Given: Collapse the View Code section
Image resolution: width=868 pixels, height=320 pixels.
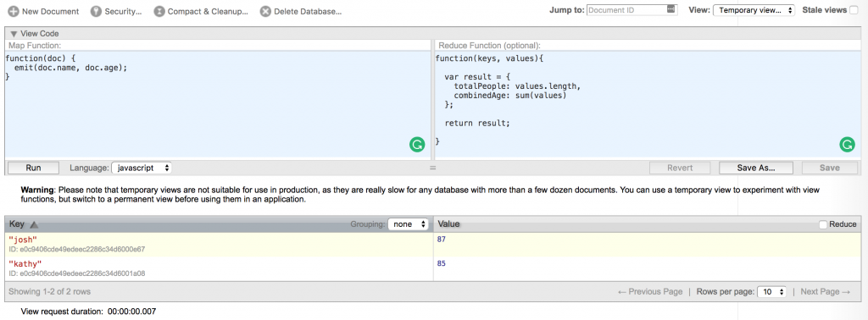Looking at the screenshot, I should click(14, 34).
